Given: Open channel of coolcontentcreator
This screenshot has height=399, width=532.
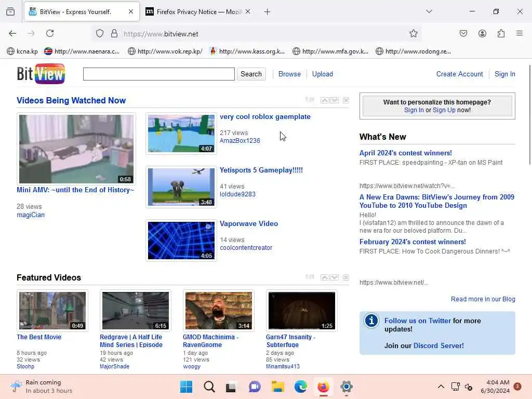Looking at the screenshot, I should coord(246,248).
